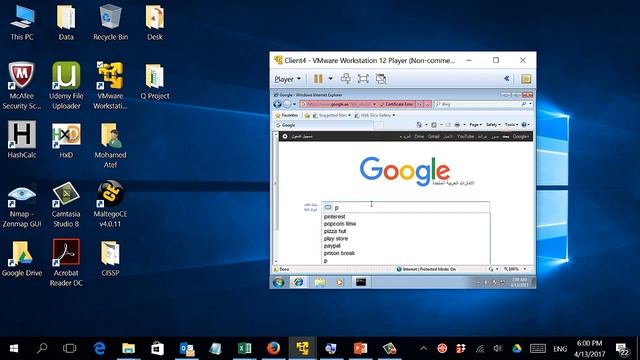Open Acrobat Reader DC shortcut
The height and width of the screenshot is (360, 640).
click(66, 263)
